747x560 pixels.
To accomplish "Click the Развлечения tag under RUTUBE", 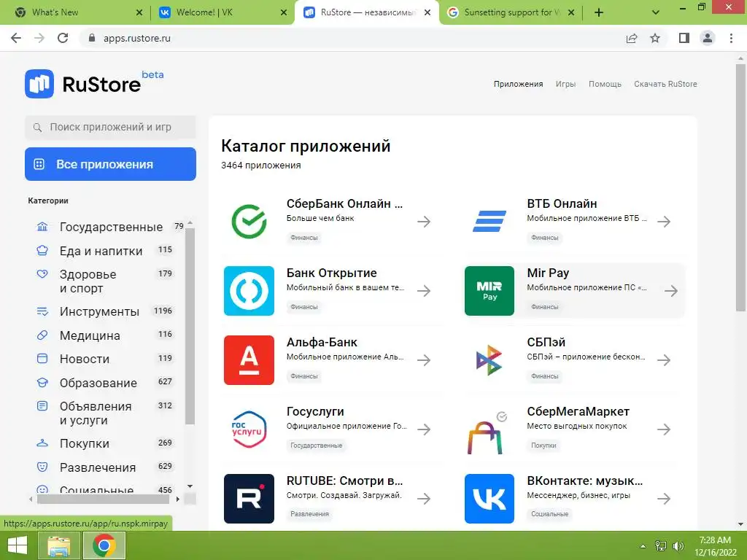I will (x=309, y=514).
